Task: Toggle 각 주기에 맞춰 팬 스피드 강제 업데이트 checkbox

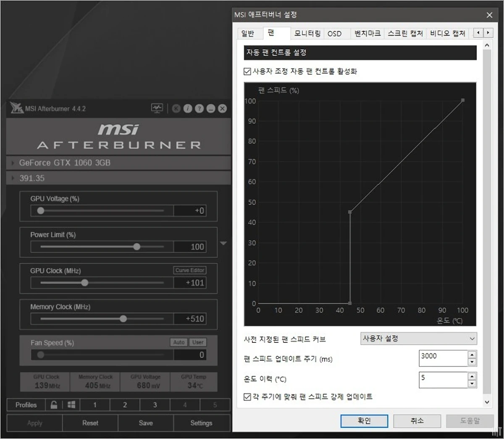Action: tap(247, 397)
